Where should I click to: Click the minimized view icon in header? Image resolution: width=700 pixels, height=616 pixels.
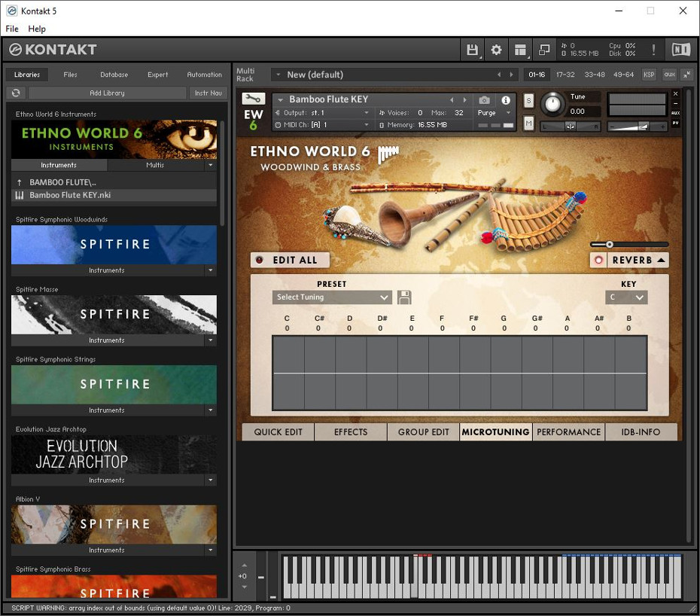(x=543, y=50)
